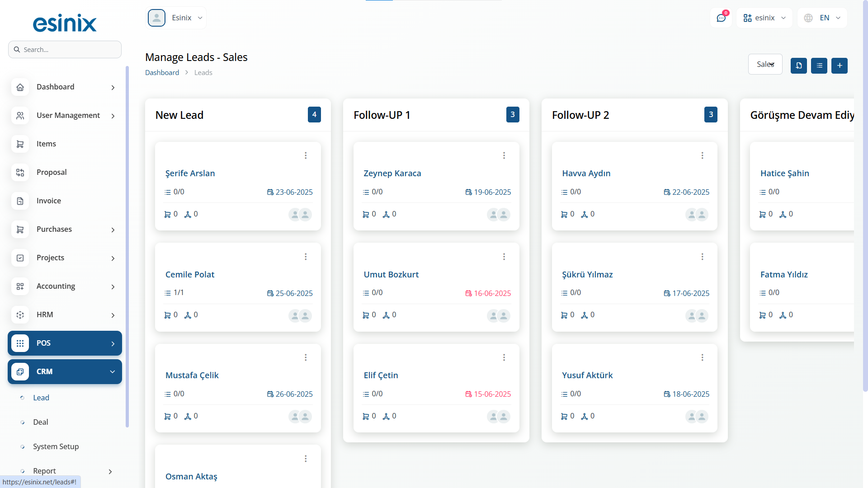This screenshot has height=488, width=868.
Task: Expand the Projects submenu
Action: coord(113,258)
